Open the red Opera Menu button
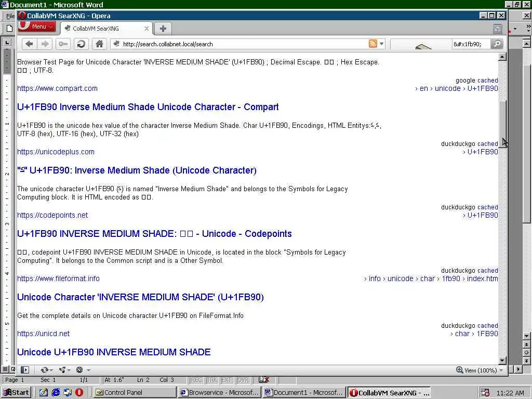532x399 pixels. click(37, 26)
